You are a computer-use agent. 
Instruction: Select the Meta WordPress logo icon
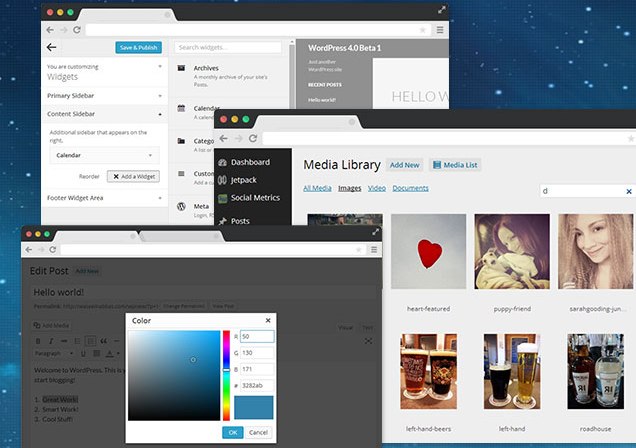(181, 206)
